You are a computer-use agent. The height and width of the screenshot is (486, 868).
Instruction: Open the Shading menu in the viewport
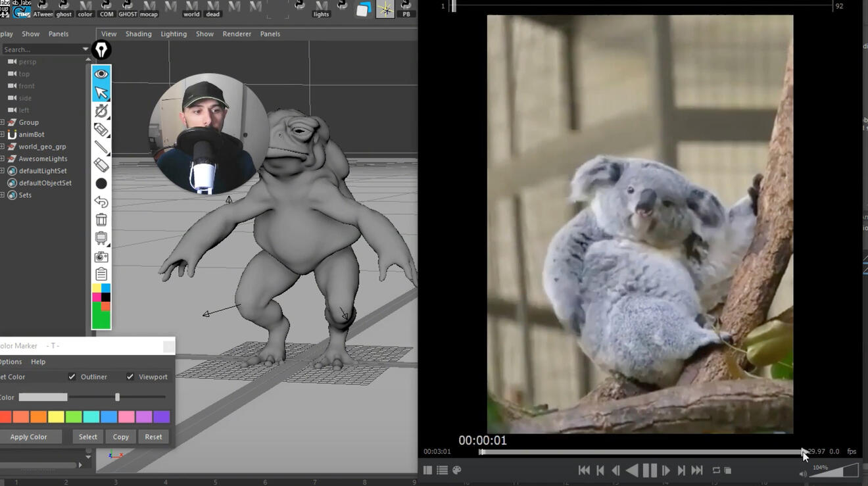coord(138,34)
